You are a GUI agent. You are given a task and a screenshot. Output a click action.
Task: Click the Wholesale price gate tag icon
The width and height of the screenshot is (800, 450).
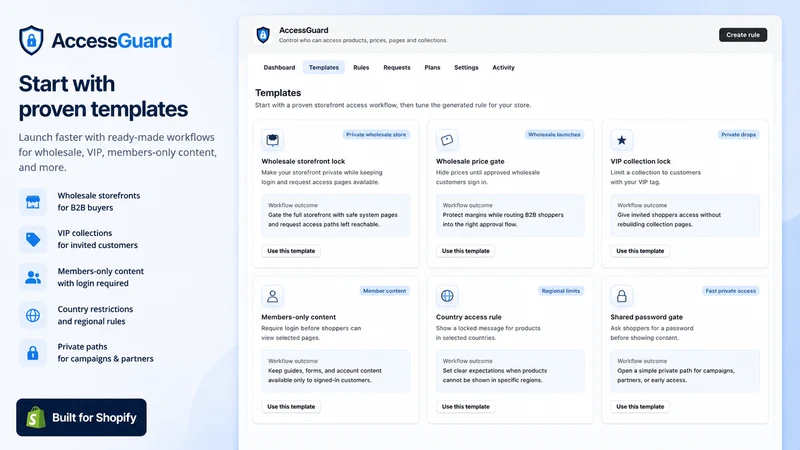pyautogui.click(x=447, y=140)
